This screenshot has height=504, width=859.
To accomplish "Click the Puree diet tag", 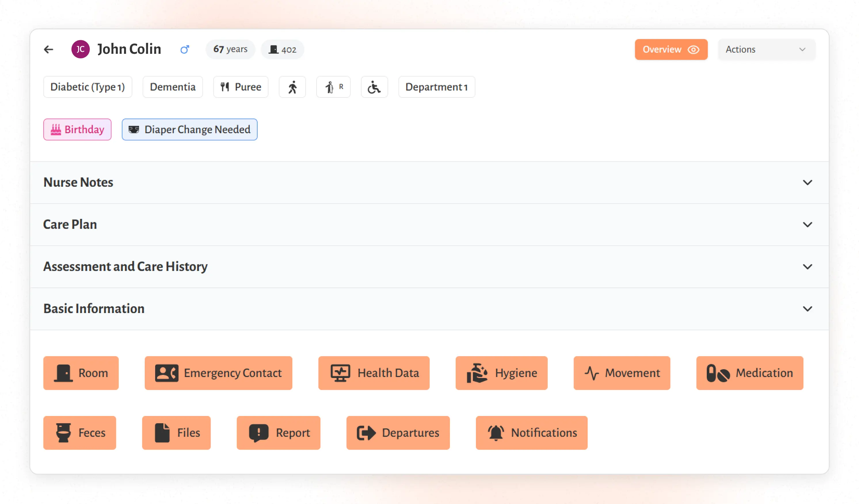I will 241,87.
